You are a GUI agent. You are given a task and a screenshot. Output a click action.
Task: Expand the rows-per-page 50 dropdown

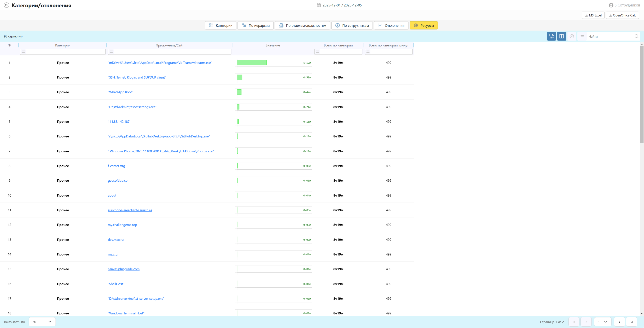tap(42, 322)
